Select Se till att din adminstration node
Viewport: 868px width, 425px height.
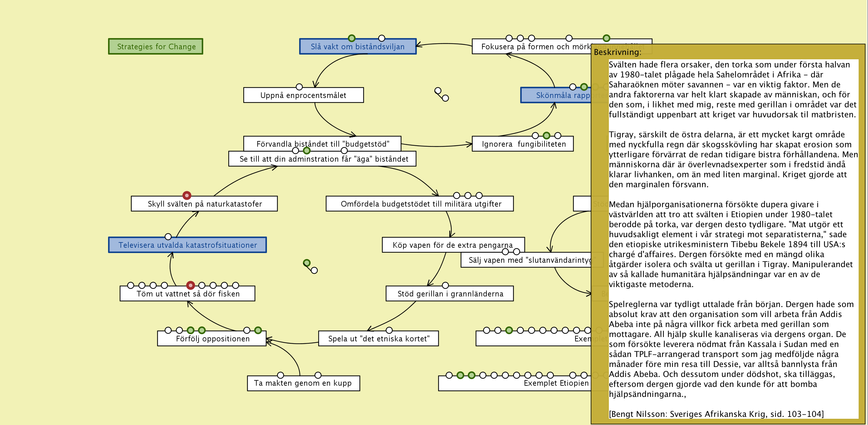[323, 159]
